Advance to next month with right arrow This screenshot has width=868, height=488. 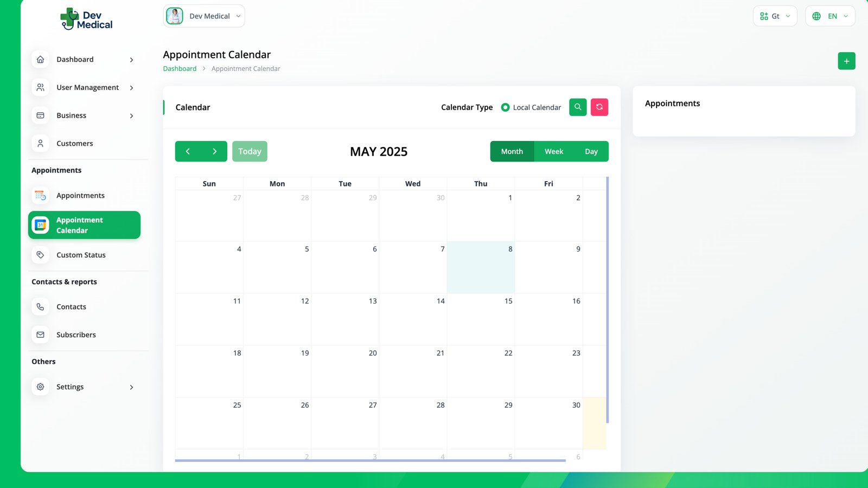click(215, 151)
